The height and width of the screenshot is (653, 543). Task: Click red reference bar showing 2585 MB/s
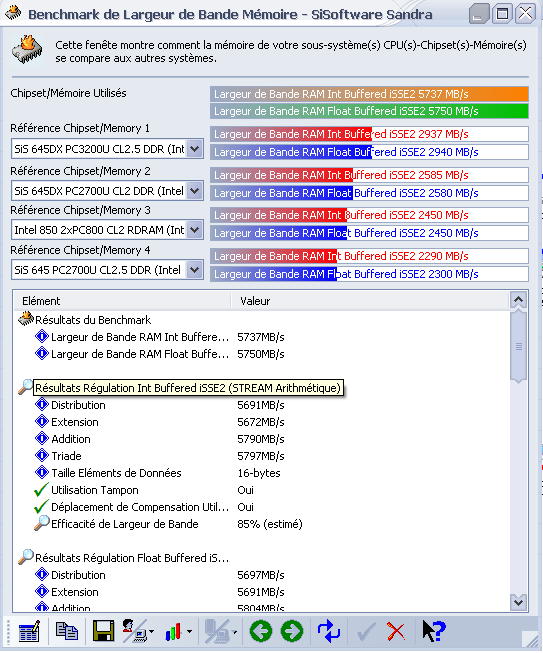369,174
